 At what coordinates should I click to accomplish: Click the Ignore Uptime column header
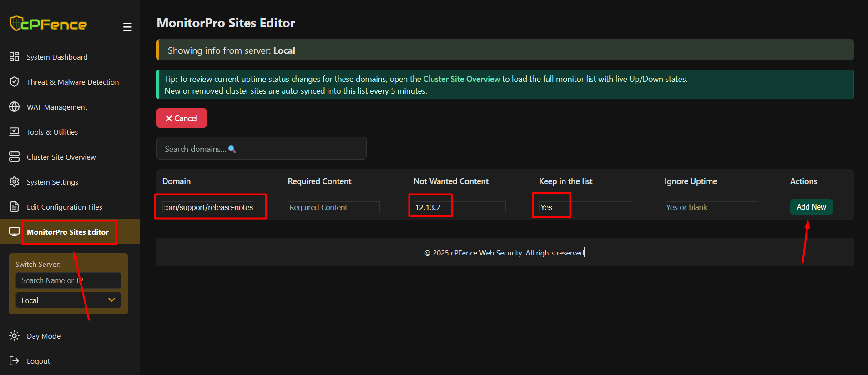coord(691,181)
